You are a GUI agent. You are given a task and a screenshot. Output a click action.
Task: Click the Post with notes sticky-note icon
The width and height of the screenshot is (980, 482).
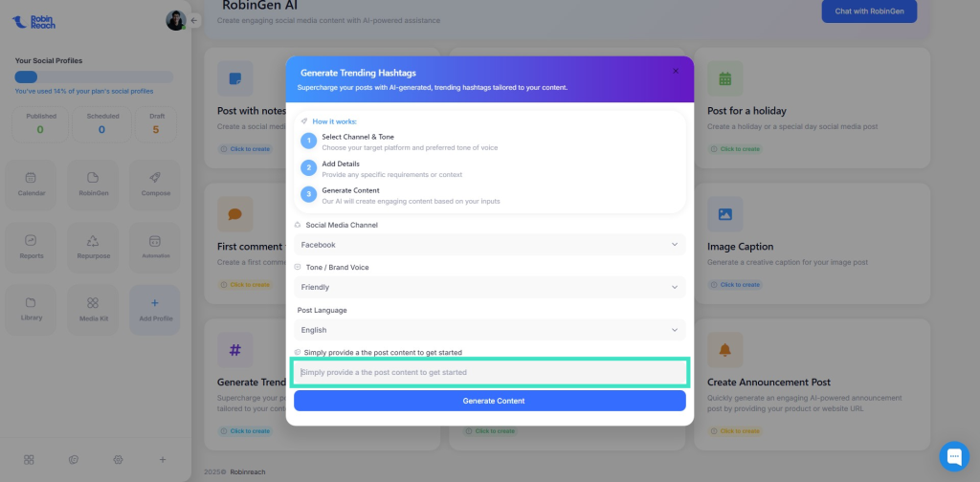[x=235, y=78]
